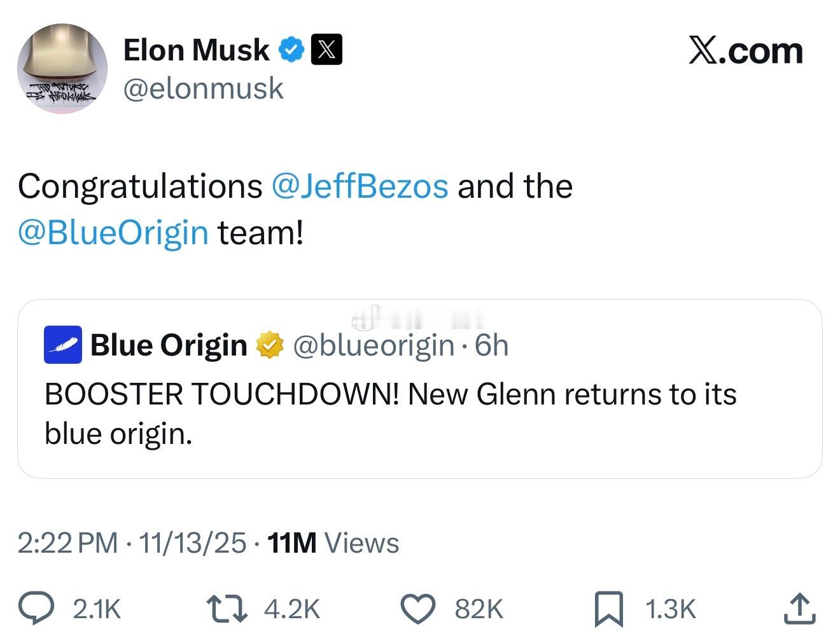
Task: View the 11M Views analytics
Action: point(333,543)
